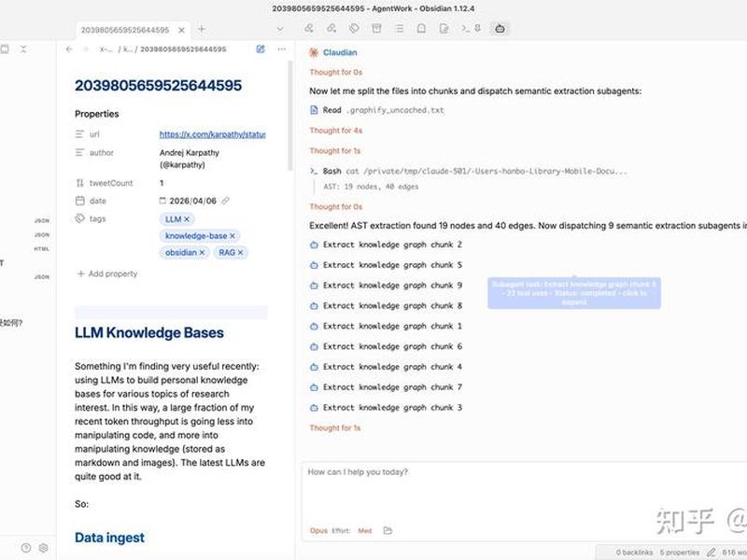747x560 pixels.
Task: Edit the tweetCount value 1
Action: pos(162,183)
